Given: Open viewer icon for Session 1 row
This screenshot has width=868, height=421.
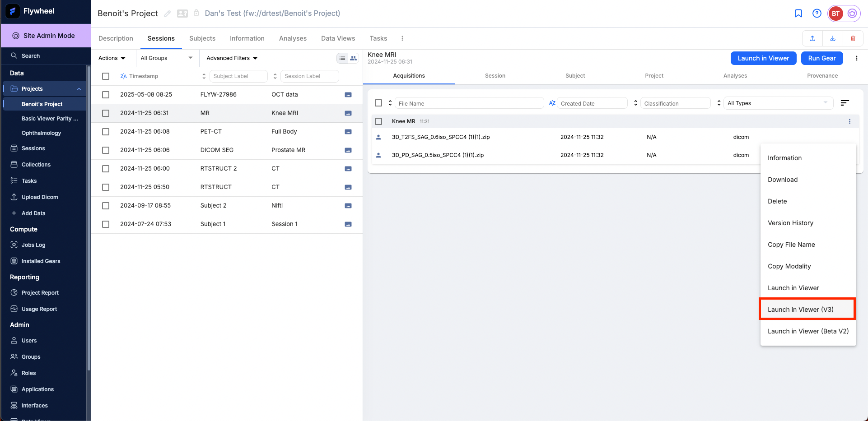Looking at the screenshot, I should pyautogui.click(x=348, y=224).
